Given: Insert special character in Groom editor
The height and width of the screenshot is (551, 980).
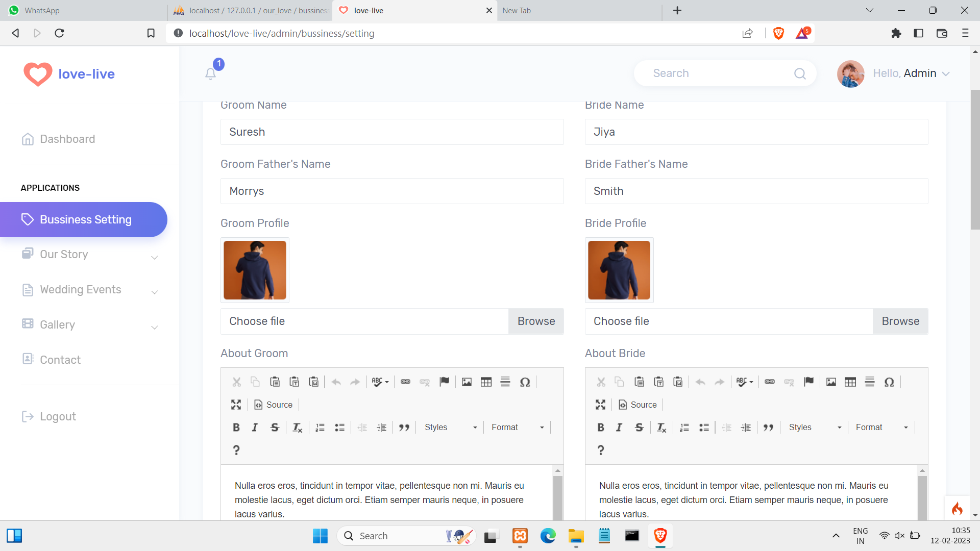Looking at the screenshot, I should [x=525, y=382].
